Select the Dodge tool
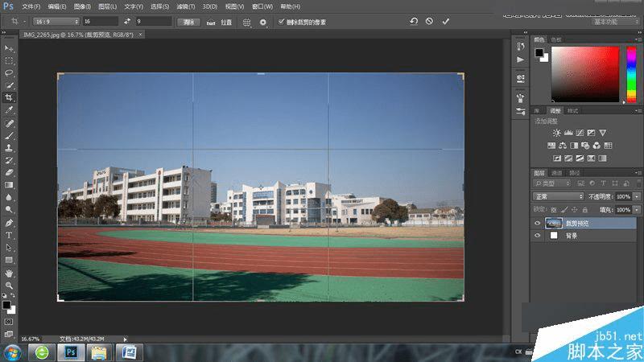The height and width of the screenshot is (362, 644). pyautogui.click(x=9, y=209)
